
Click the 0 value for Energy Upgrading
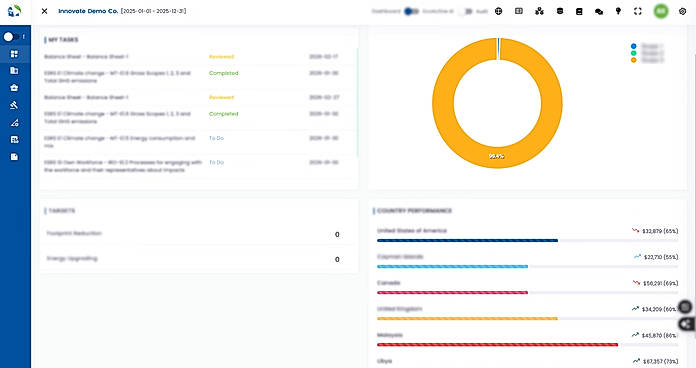[337, 259]
